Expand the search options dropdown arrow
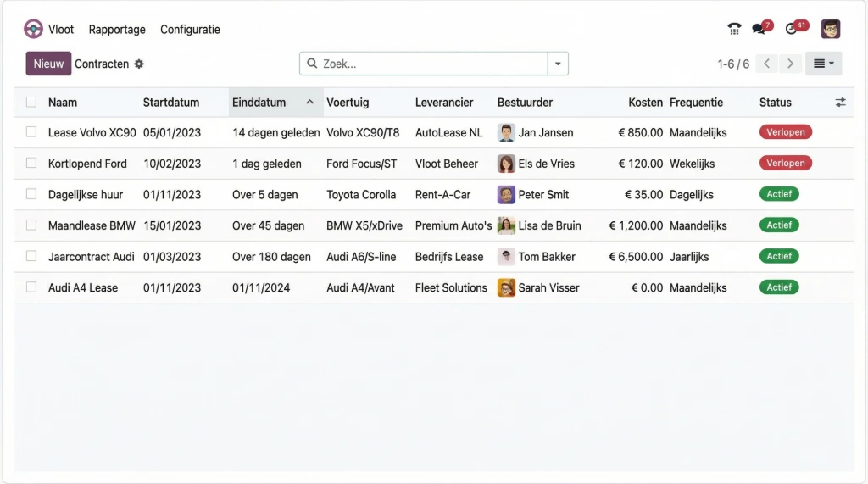This screenshot has width=868, height=484. pos(558,64)
